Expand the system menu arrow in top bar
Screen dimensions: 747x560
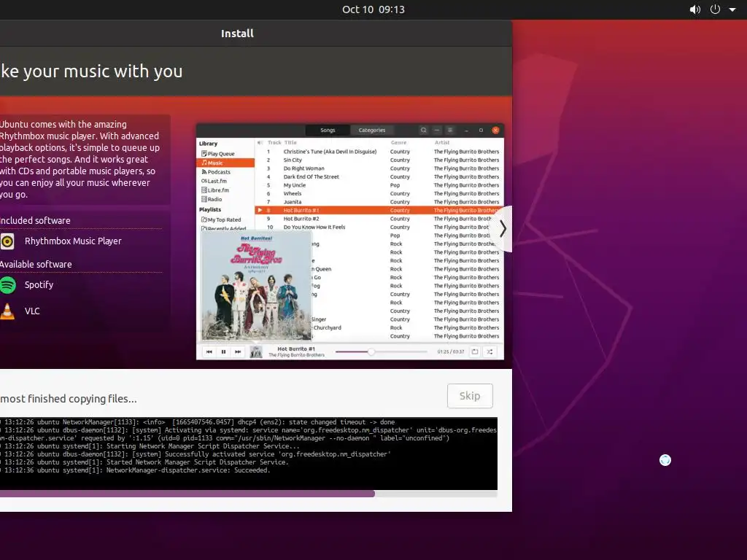pos(732,9)
